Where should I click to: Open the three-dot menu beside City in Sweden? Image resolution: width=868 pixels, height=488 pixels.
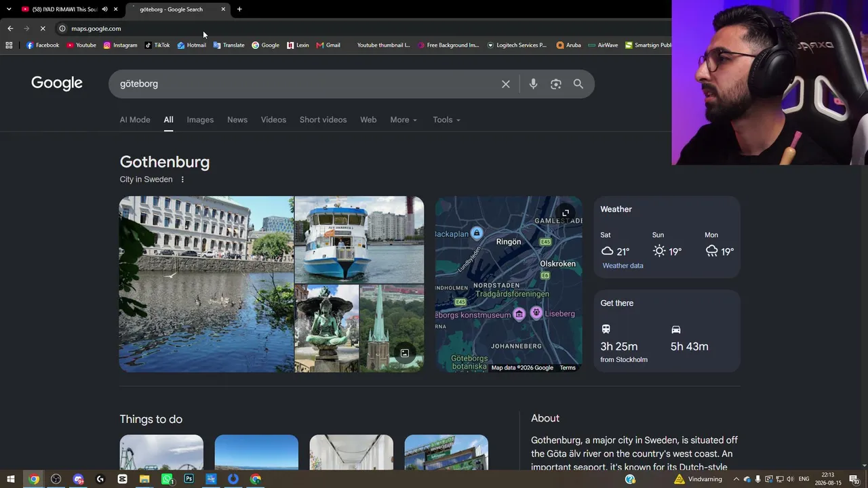[x=182, y=180]
